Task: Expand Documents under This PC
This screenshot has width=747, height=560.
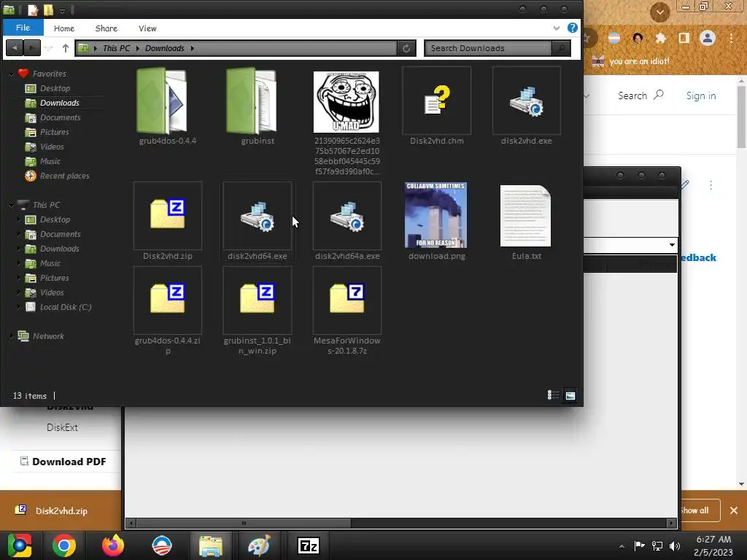Action: pyautogui.click(x=19, y=234)
